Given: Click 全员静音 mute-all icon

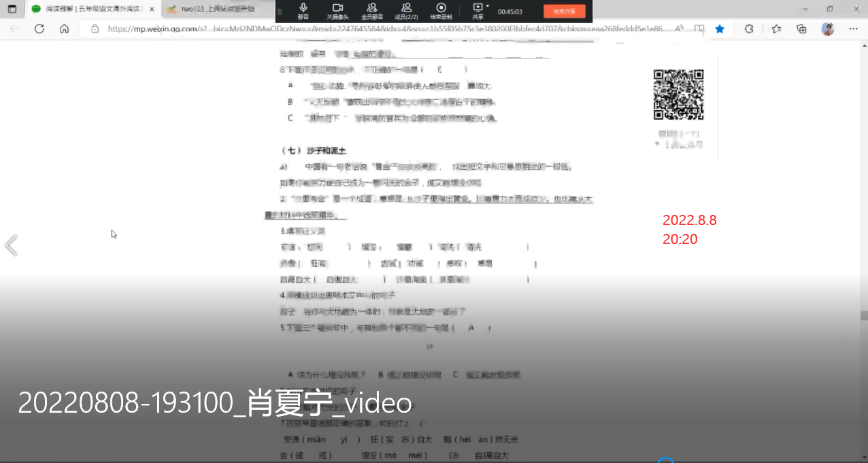Looking at the screenshot, I should click(x=371, y=10).
